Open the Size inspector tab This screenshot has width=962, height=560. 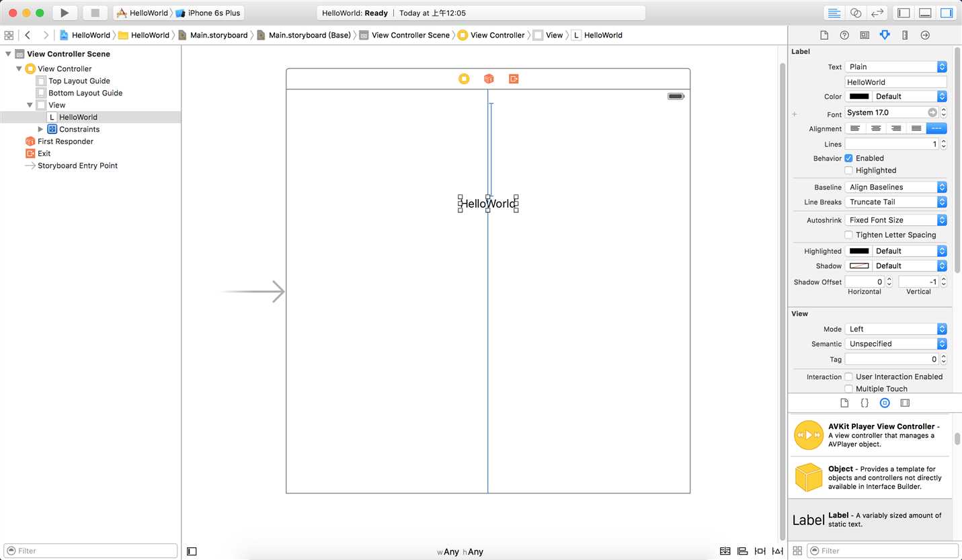(905, 35)
